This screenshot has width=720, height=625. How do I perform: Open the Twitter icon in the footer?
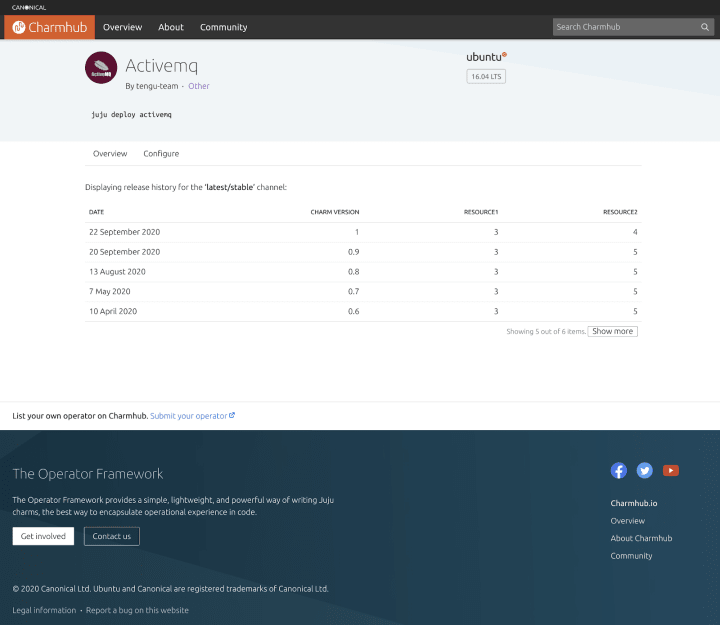click(x=644, y=470)
